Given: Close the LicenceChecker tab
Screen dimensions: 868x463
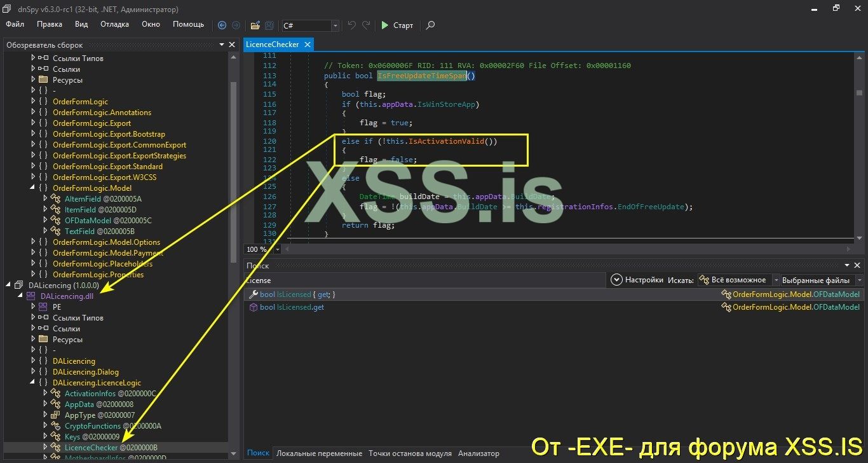Looking at the screenshot, I should click(307, 45).
